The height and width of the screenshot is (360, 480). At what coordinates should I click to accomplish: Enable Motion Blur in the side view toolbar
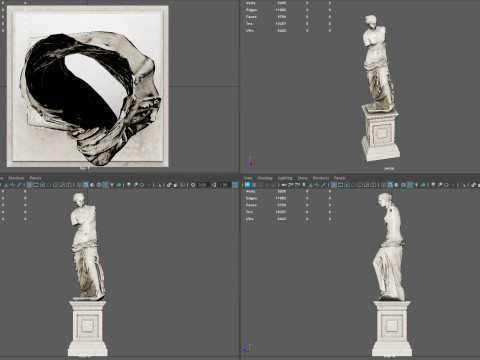pyautogui.click(x=440, y=185)
